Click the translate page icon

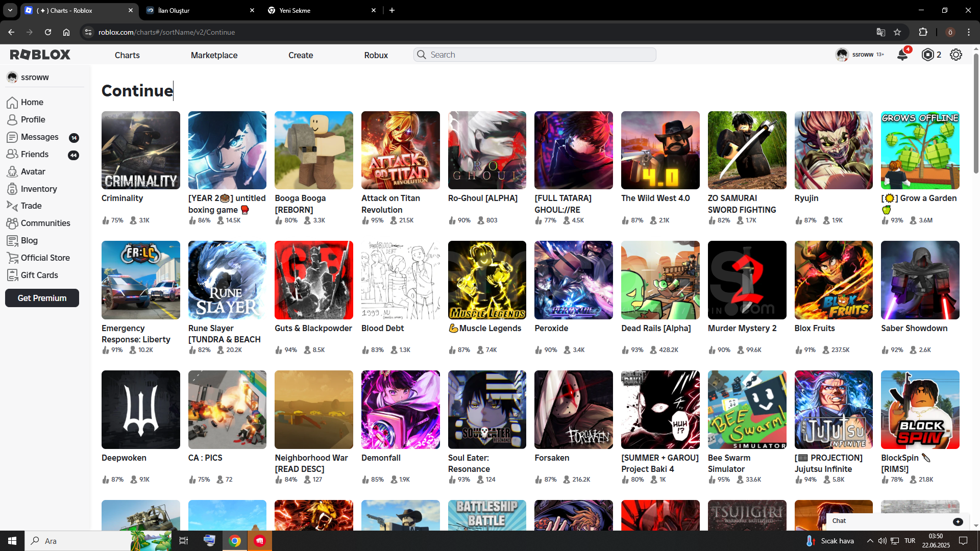(x=880, y=32)
